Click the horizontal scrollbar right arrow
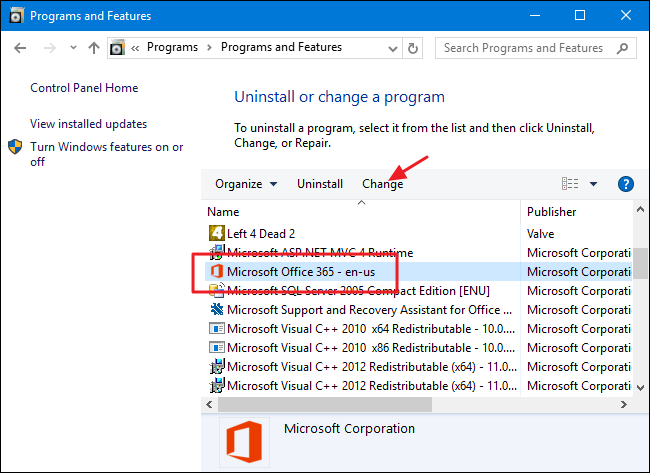 624,405
